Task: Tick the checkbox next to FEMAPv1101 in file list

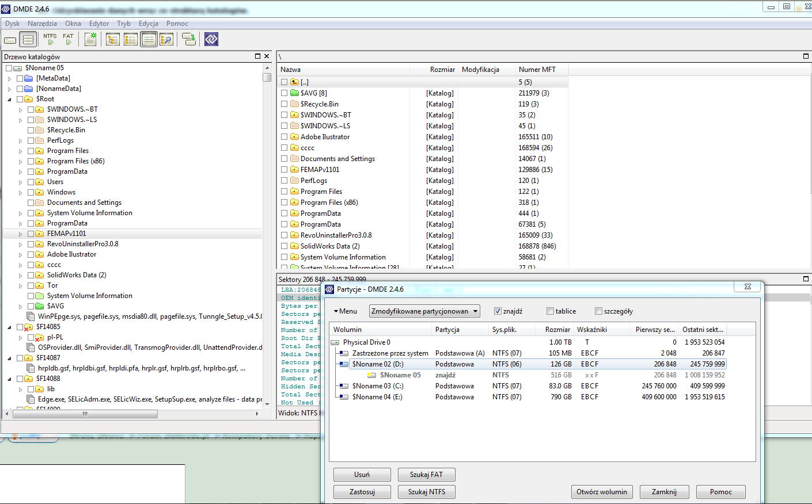Action: click(x=284, y=170)
